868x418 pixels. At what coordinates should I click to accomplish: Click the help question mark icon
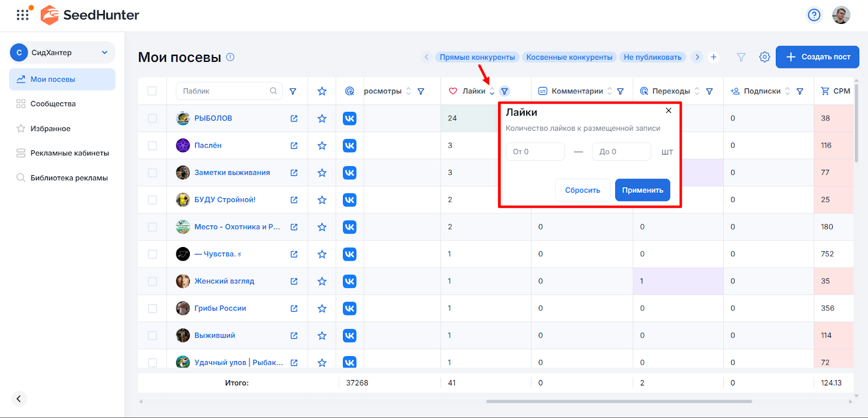814,15
